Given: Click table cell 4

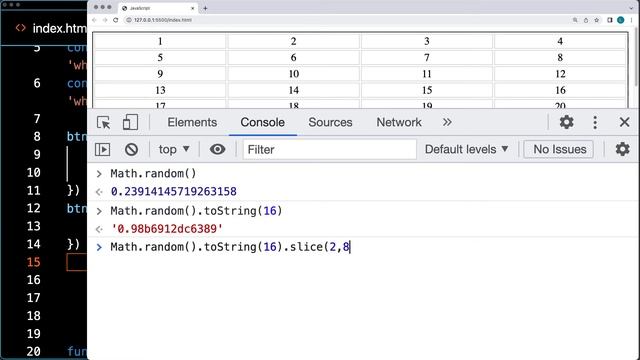Looking at the screenshot, I should click(x=560, y=41).
